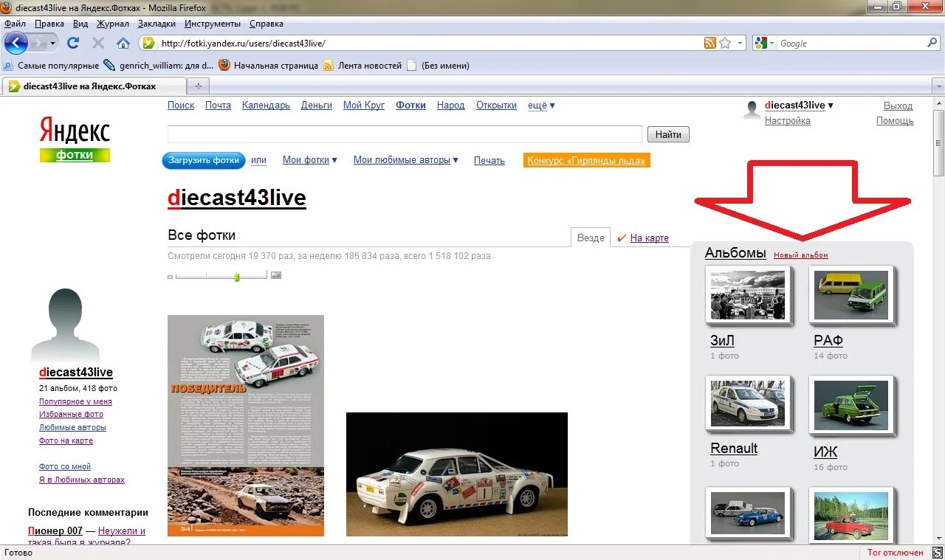
Task: Open the Народ service link
Action: [450, 106]
